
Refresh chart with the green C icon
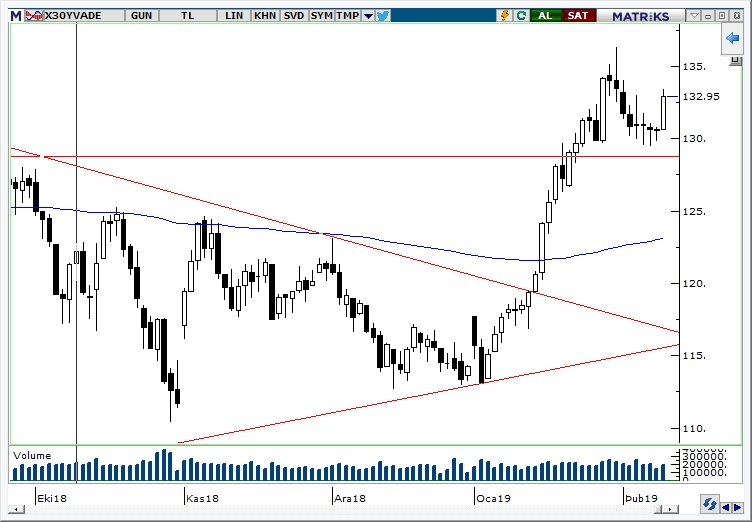point(521,16)
